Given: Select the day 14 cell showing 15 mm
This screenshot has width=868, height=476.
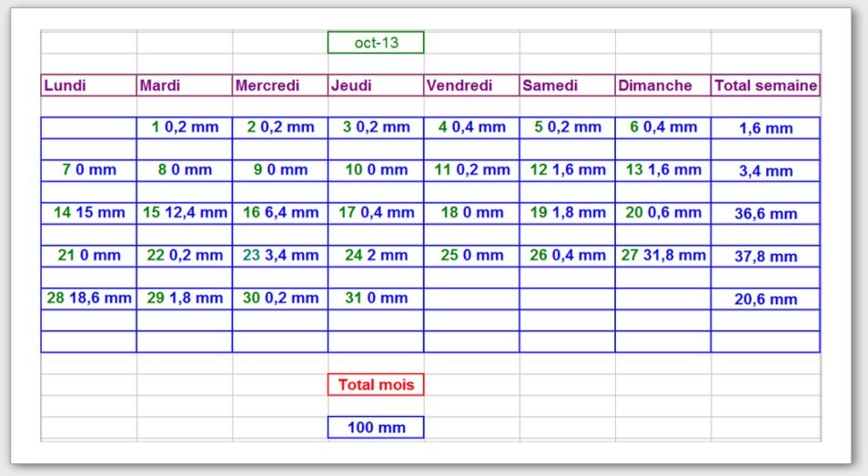Looking at the screenshot, I should click(88, 213).
